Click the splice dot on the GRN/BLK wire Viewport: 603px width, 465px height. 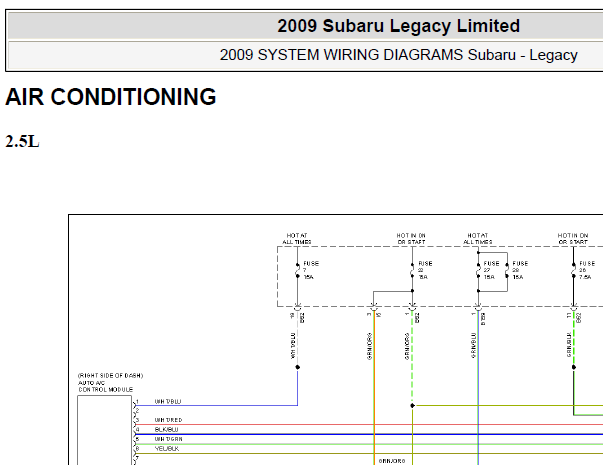click(573, 367)
